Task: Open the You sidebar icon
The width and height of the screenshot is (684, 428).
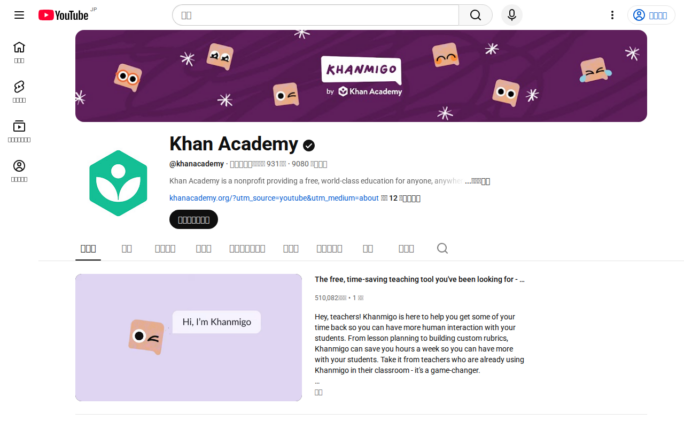Action: [19, 171]
